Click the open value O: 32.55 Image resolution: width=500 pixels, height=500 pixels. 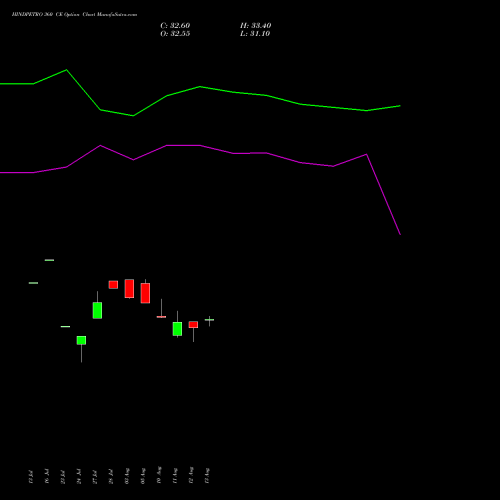[175, 34]
